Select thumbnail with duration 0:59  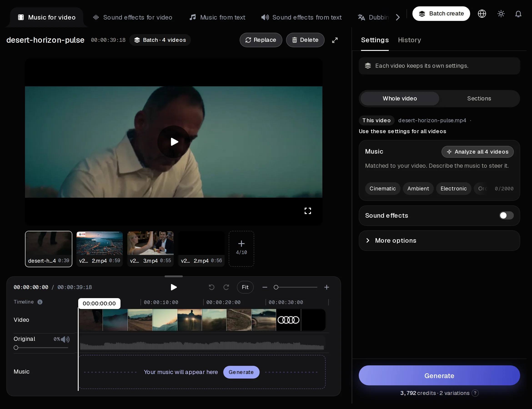pyautogui.click(x=99, y=249)
